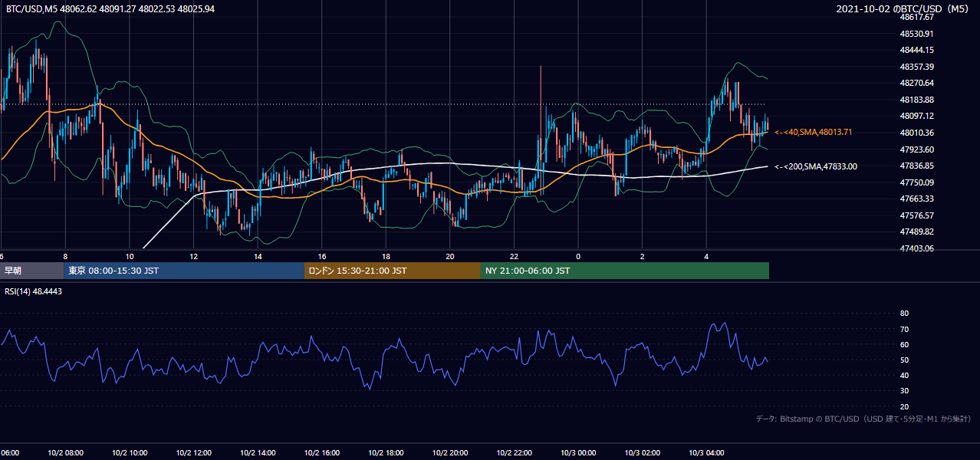Click price axis label 47489.82

pos(916,232)
